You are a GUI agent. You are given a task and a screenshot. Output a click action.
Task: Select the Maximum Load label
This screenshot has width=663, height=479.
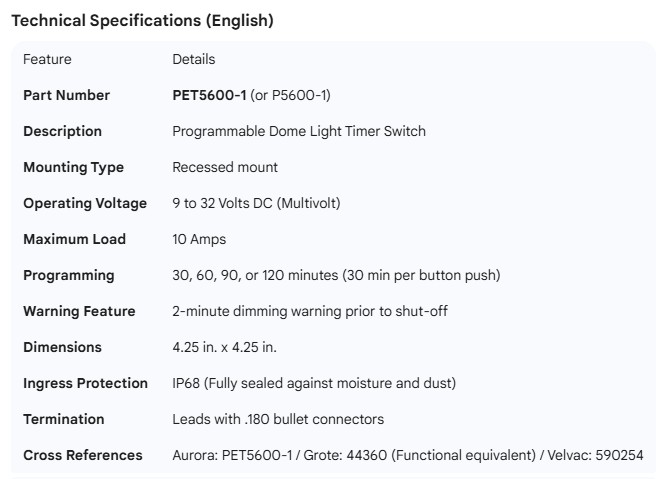point(74,239)
